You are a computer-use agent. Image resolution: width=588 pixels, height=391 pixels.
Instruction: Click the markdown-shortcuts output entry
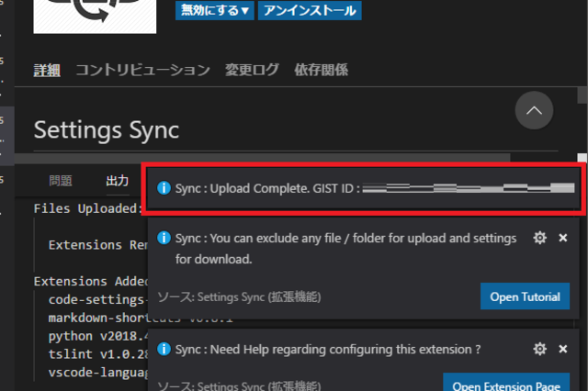coord(98,318)
